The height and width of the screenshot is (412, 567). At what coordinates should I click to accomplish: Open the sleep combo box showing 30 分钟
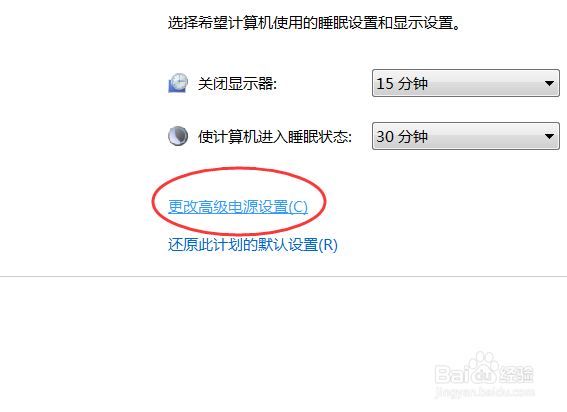pos(466,136)
